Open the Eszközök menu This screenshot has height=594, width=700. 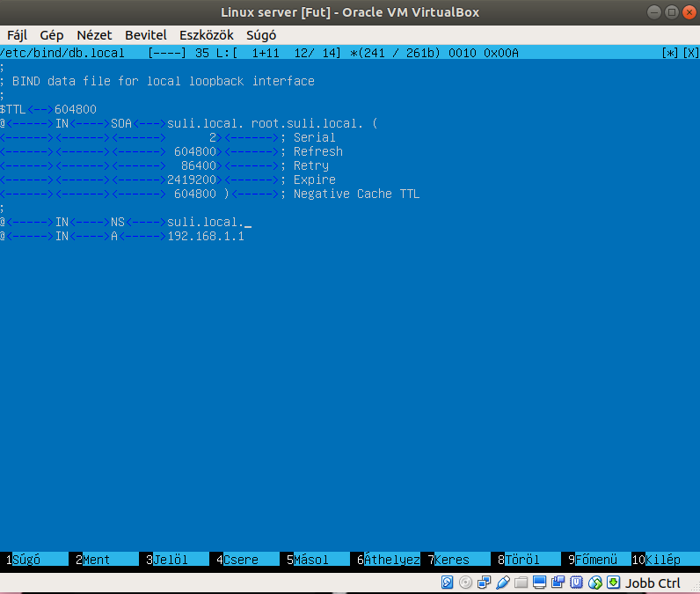point(206,35)
